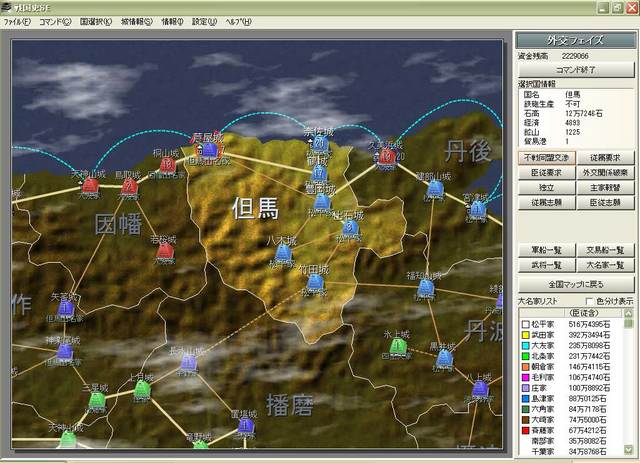Select the red 若桜城 castle icon
Image resolution: width=640 pixels, height=463 pixels.
pos(165,251)
